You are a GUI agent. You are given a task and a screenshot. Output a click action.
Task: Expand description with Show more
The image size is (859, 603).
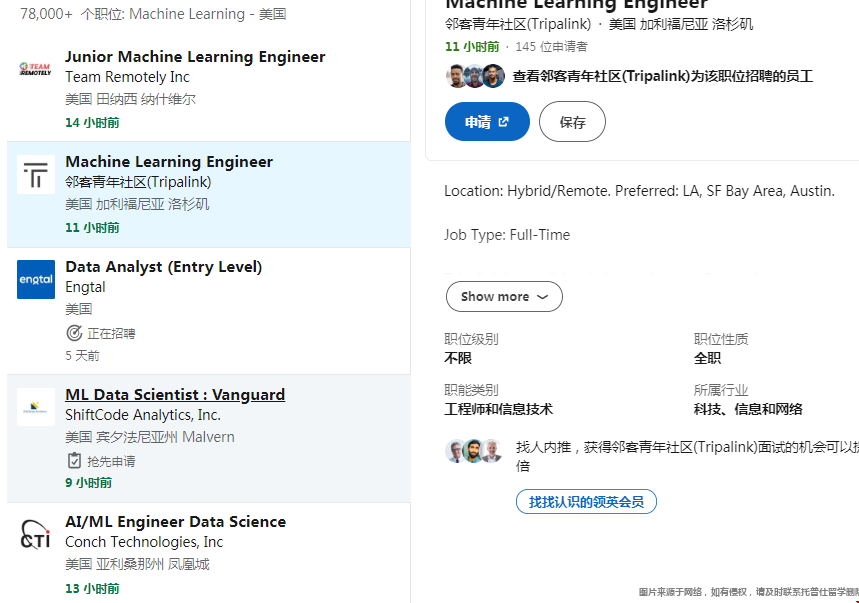[504, 296]
